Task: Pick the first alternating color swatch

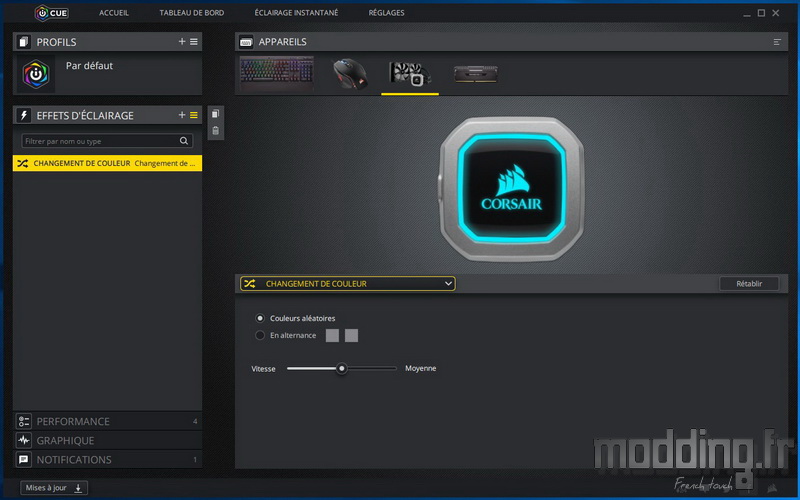Action: [332, 335]
